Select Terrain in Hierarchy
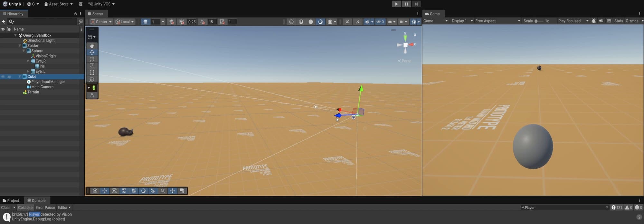 tap(33, 92)
